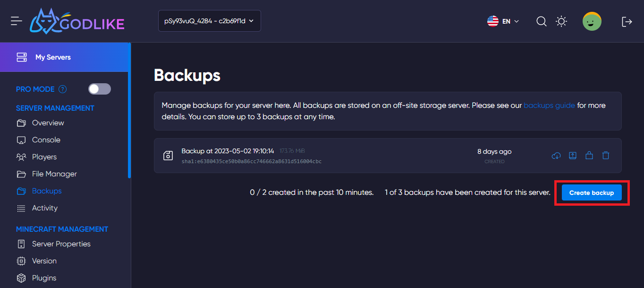Screen dimensions: 644x288
Task: Open the server selector dropdown
Action: tap(209, 21)
